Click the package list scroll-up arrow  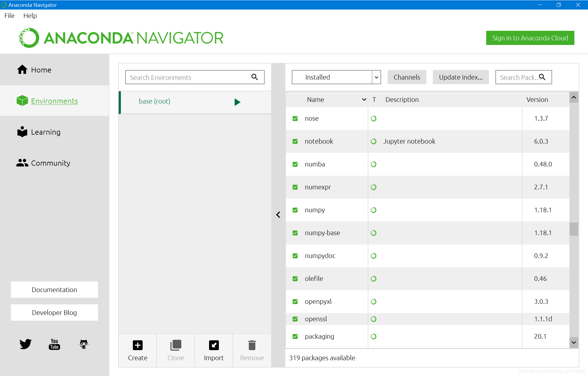point(574,97)
